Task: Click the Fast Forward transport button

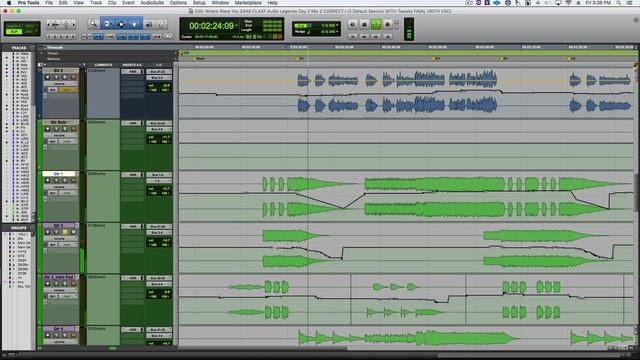Action: [376, 36]
